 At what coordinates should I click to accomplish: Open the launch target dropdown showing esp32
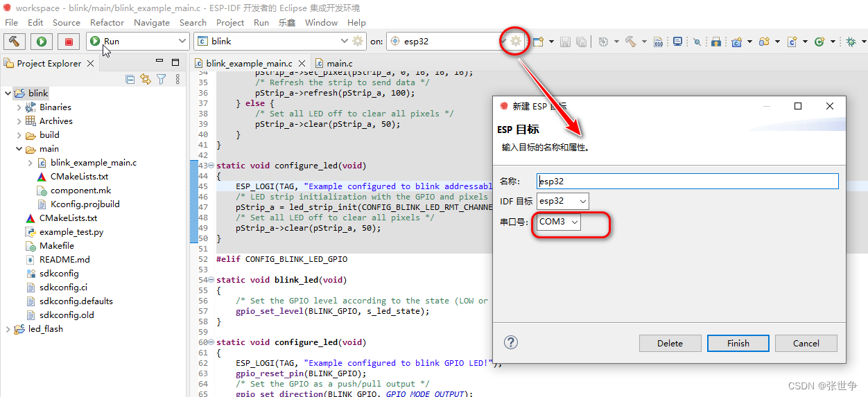[x=447, y=42]
